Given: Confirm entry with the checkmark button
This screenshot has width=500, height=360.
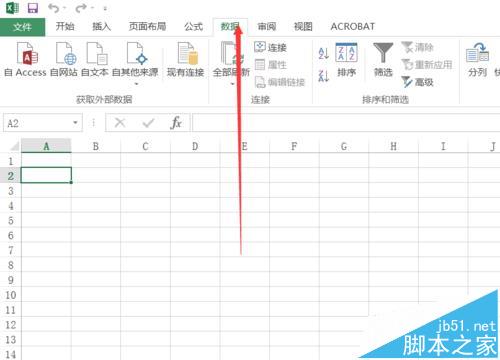Looking at the screenshot, I should (x=148, y=123).
